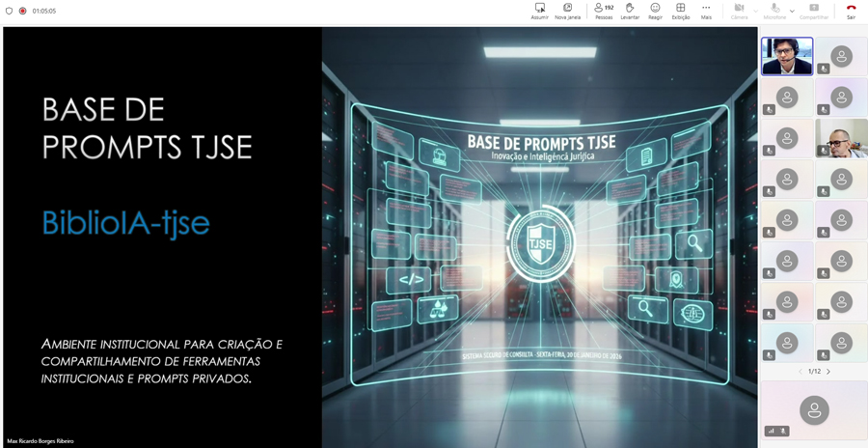
Task: Leave the meeting with Sair
Action: click(851, 11)
